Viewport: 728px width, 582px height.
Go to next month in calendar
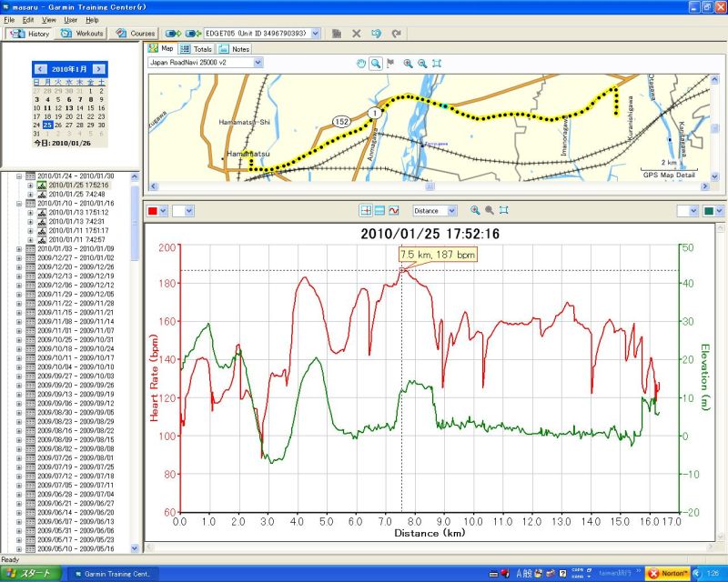click(x=99, y=69)
